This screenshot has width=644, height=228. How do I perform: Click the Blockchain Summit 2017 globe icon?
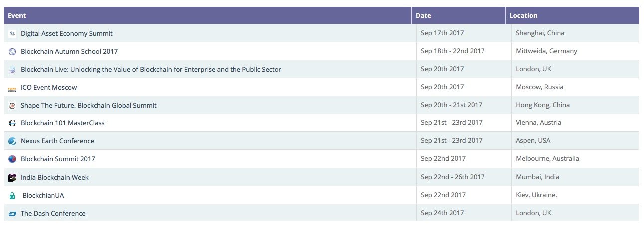click(12, 159)
